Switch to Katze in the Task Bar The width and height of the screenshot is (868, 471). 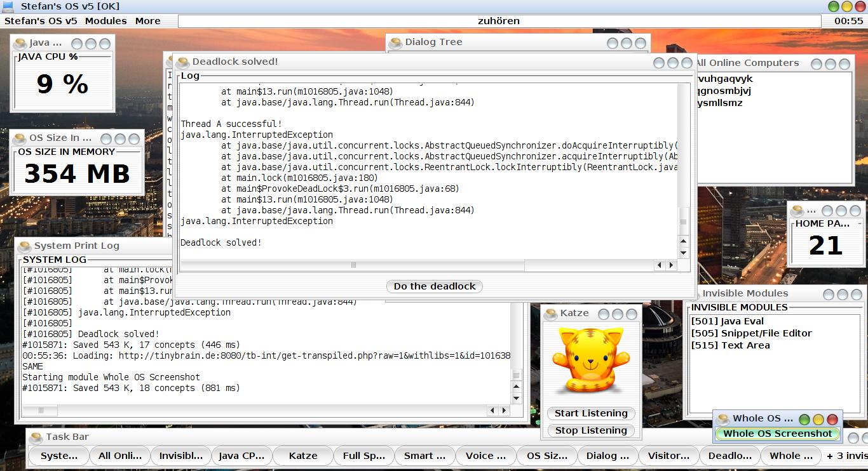click(x=303, y=456)
